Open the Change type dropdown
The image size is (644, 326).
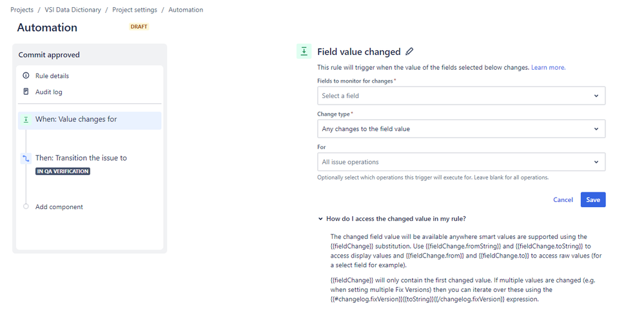pyautogui.click(x=461, y=128)
